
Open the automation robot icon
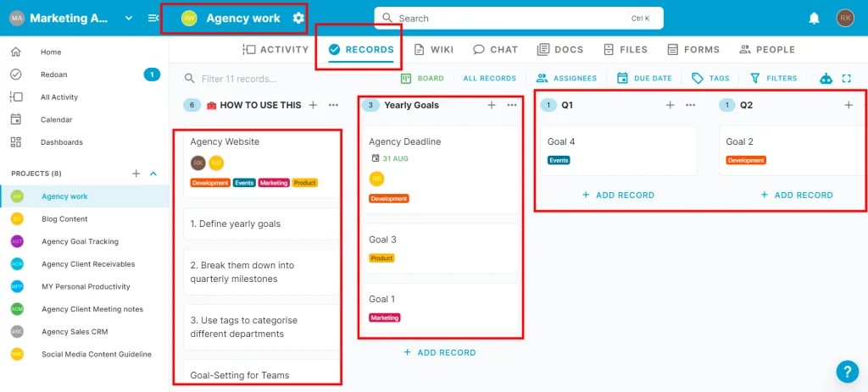[826, 79]
